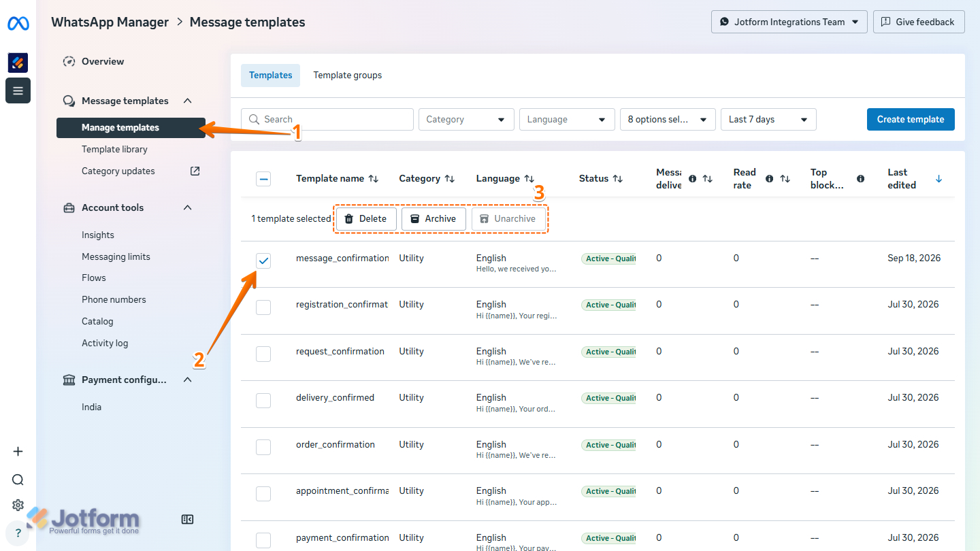Uncheck the message_confirmation row checkbox

pos(263,261)
